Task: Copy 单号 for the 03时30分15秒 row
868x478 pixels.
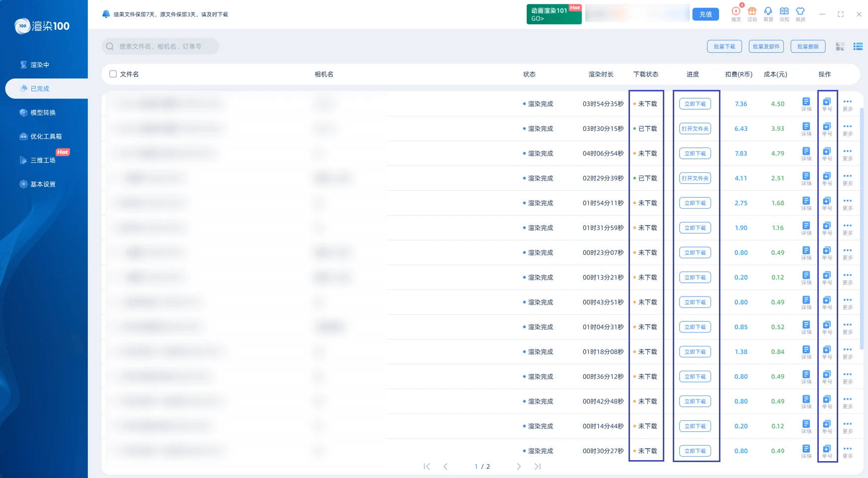Action: (x=827, y=129)
